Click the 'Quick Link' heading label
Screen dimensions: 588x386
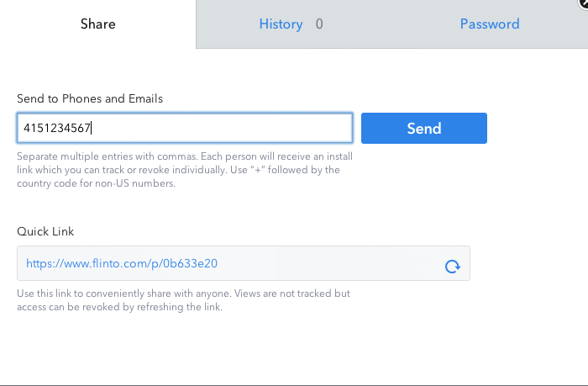pyautogui.click(x=45, y=231)
